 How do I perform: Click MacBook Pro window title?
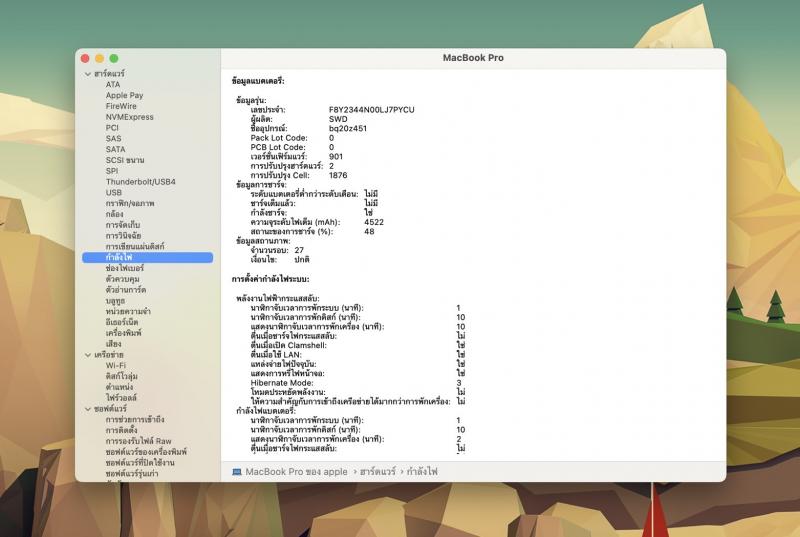click(473, 58)
